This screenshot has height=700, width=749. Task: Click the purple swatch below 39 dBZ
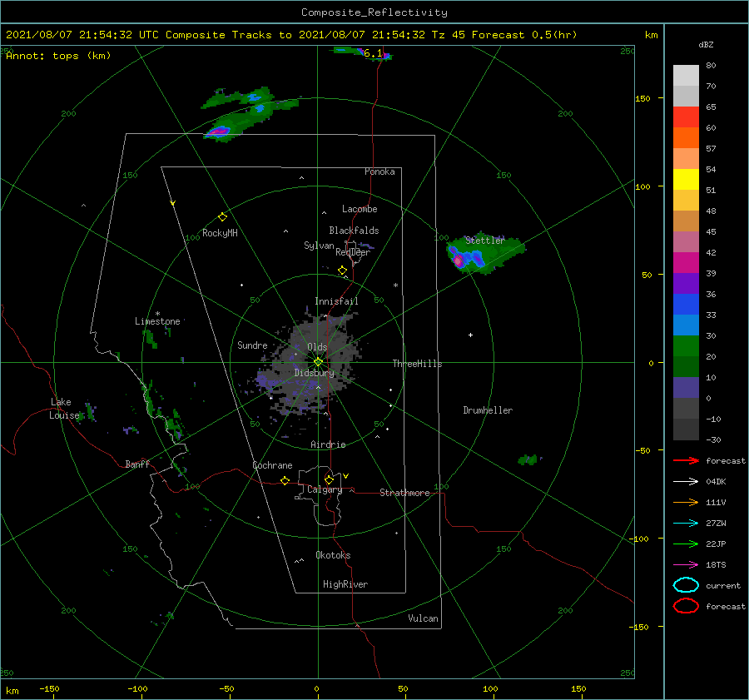tap(686, 283)
